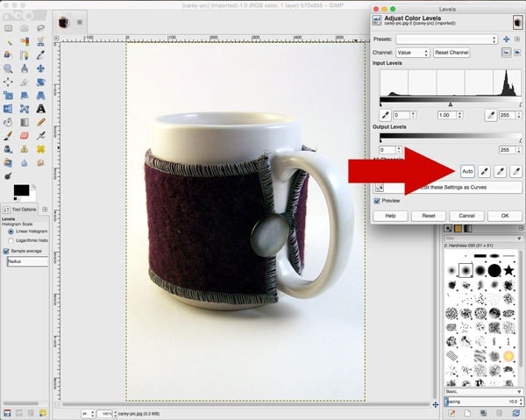Open the Tool Options tab

(20, 210)
